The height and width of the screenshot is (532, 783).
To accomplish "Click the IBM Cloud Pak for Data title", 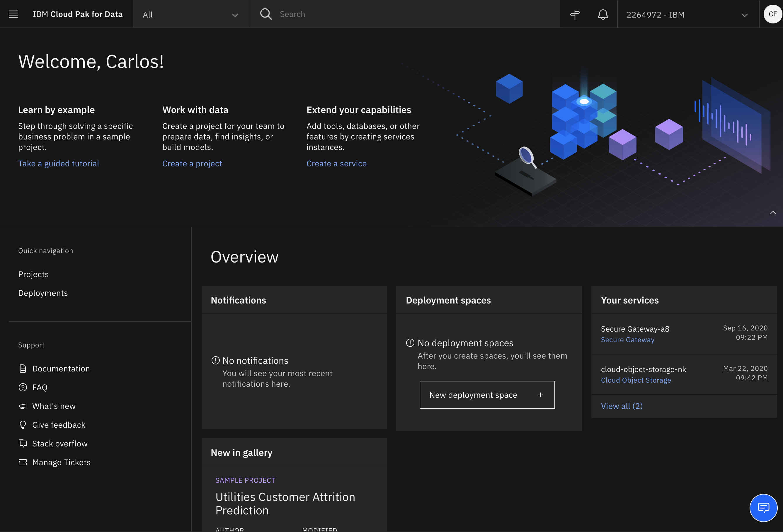I will (x=77, y=14).
